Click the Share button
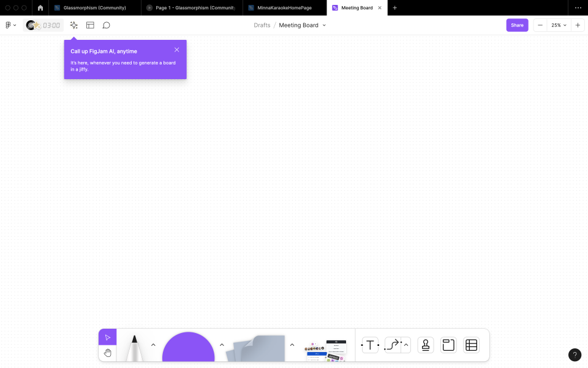588x368 pixels. [517, 25]
